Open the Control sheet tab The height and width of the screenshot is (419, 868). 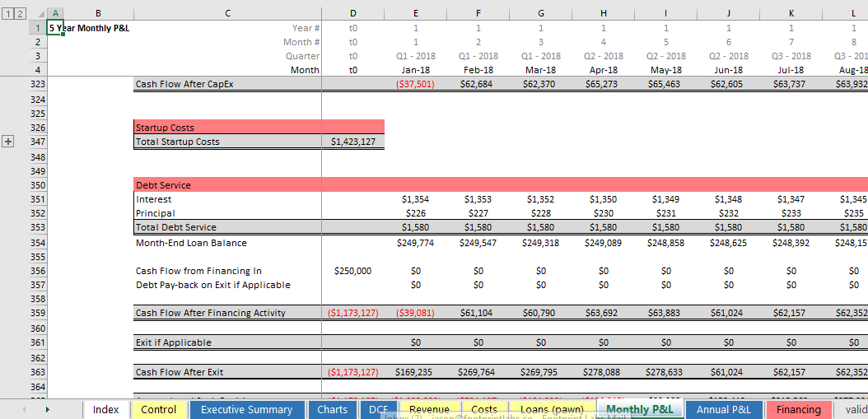pos(159,410)
